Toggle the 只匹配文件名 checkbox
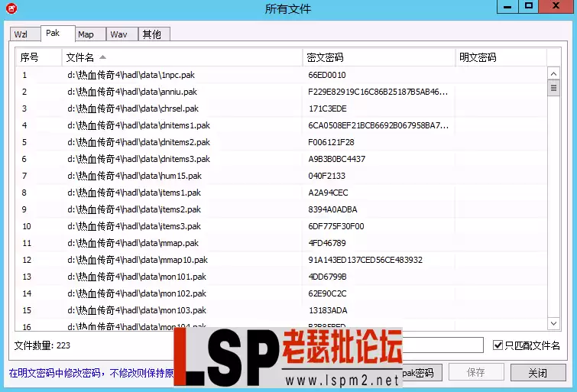The height and width of the screenshot is (392, 577). 498,345
